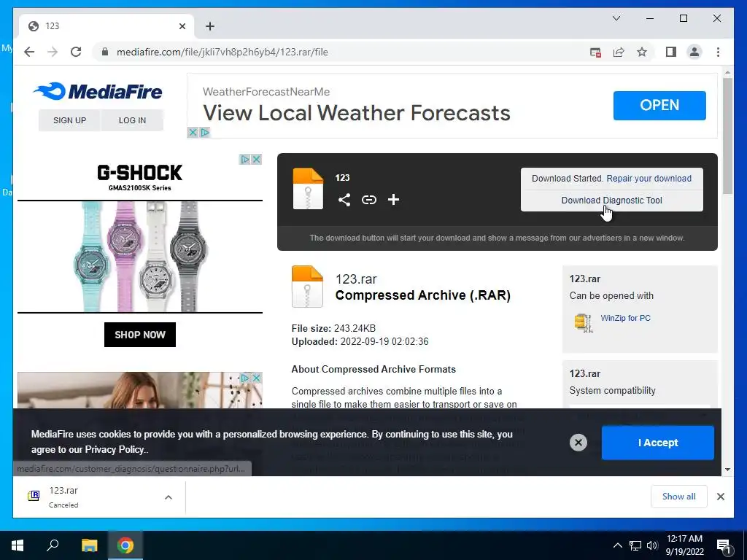Click the 'View Local Weather Forecasts' ad headline
The height and width of the screenshot is (560, 747).
point(356,113)
